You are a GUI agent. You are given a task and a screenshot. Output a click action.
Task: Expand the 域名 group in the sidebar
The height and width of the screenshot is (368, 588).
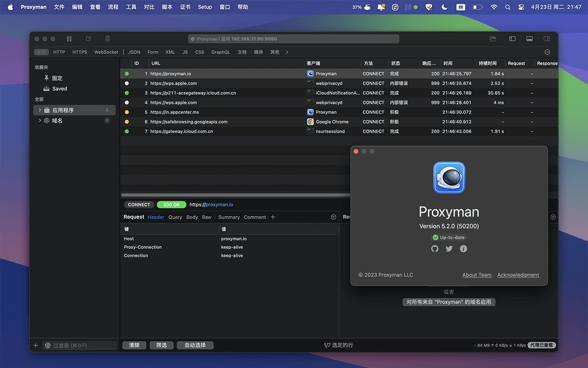coord(40,120)
